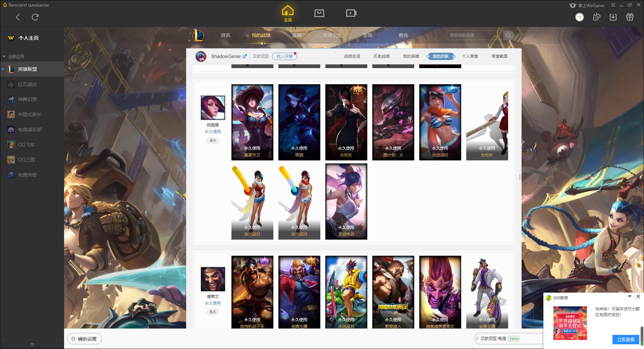Open the 绞肉机刽子手 skin card

coord(252,292)
